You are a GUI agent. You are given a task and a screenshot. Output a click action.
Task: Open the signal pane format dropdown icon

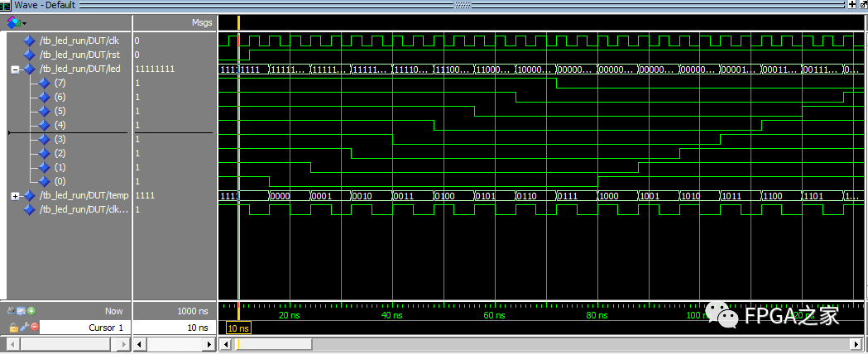16,22
